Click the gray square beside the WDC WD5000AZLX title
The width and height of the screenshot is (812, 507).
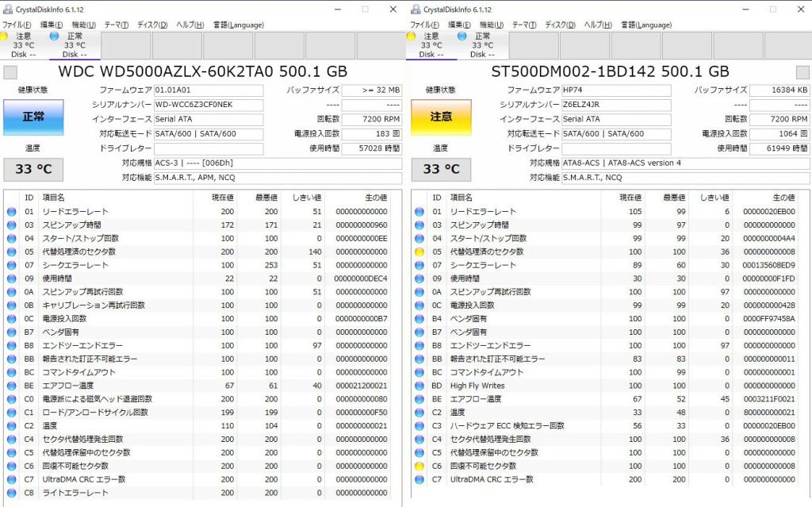pyautogui.click(x=10, y=72)
